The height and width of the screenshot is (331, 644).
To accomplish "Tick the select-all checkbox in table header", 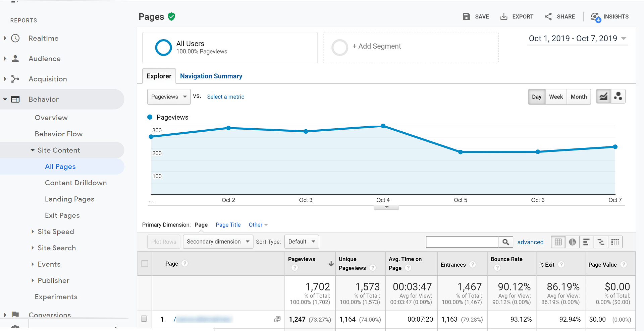I will click(x=145, y=264).
